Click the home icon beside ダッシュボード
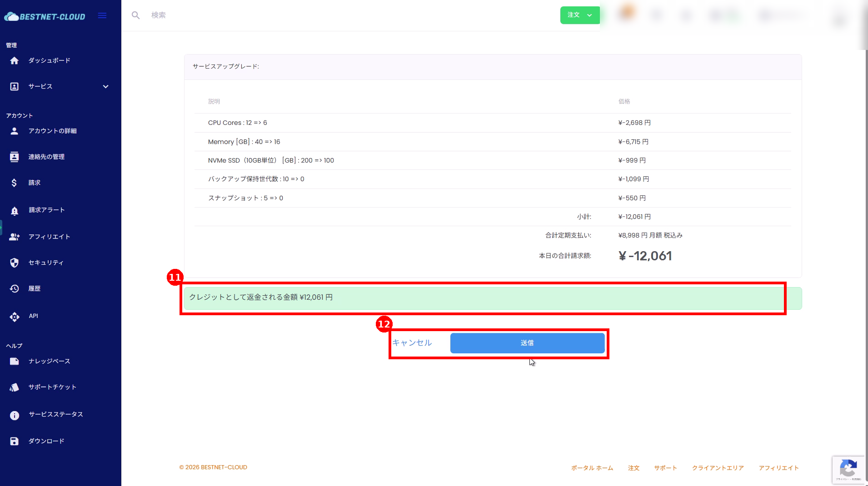 click(x=14, y=60)
